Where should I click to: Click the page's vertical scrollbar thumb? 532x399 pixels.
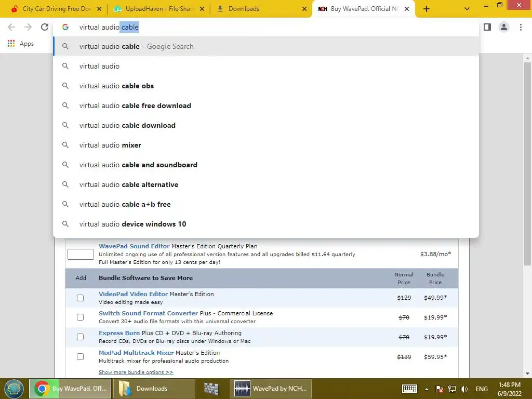[x=527, y=164]
